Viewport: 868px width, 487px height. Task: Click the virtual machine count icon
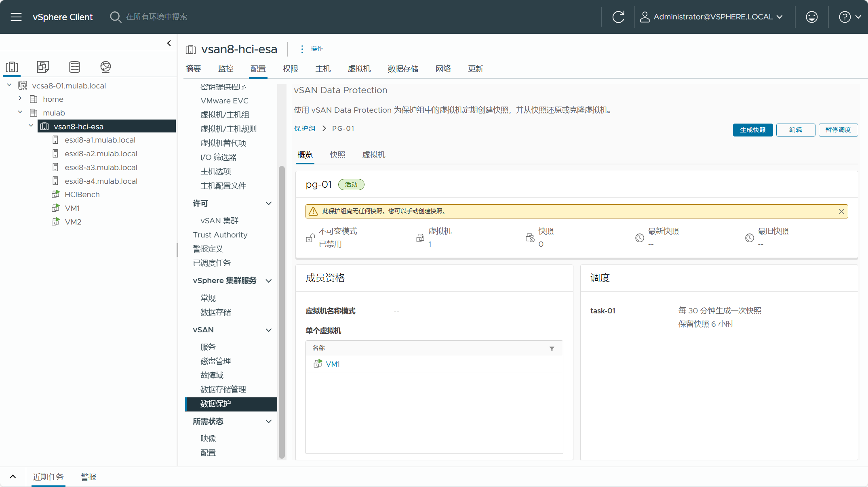[420, 237]
